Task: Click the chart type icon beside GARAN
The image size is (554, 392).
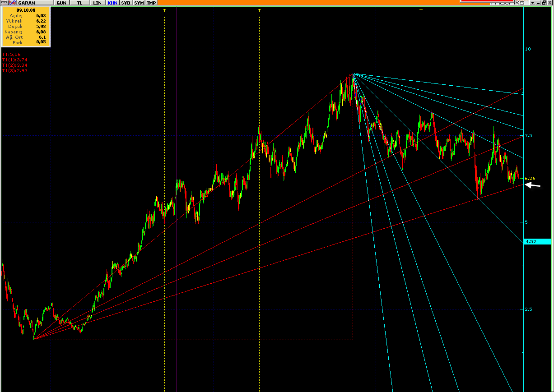Action: (x=11, y=3)
